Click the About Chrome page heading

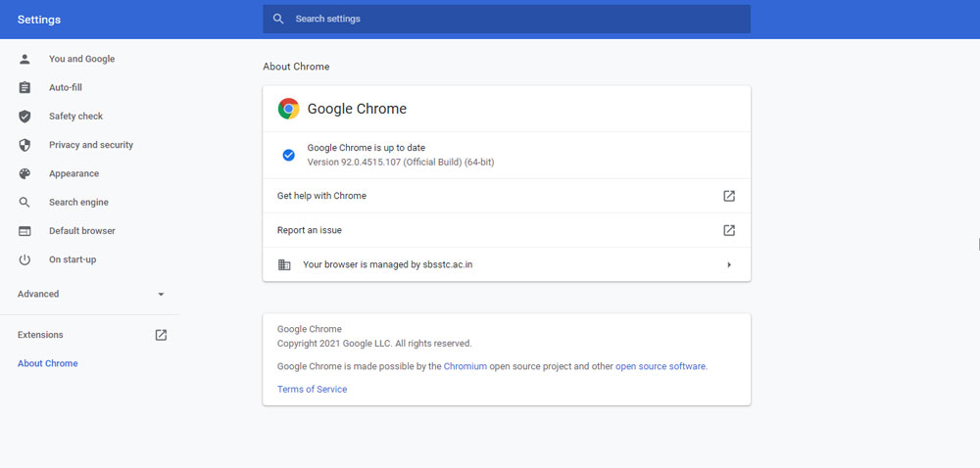click(296, 67)
